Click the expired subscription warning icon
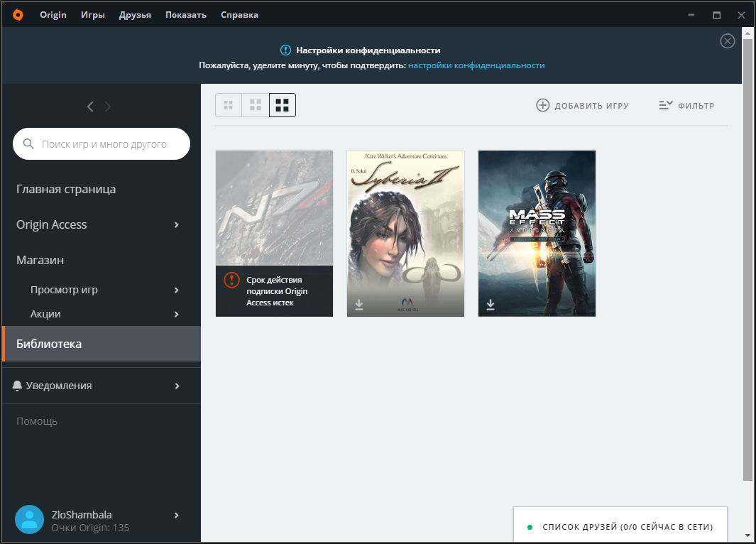Viewport: 756px width, 544px height. [232, 280]
